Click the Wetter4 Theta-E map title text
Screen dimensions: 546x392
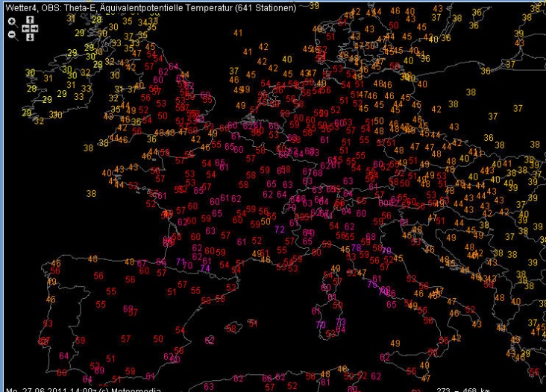click(149, 7)
